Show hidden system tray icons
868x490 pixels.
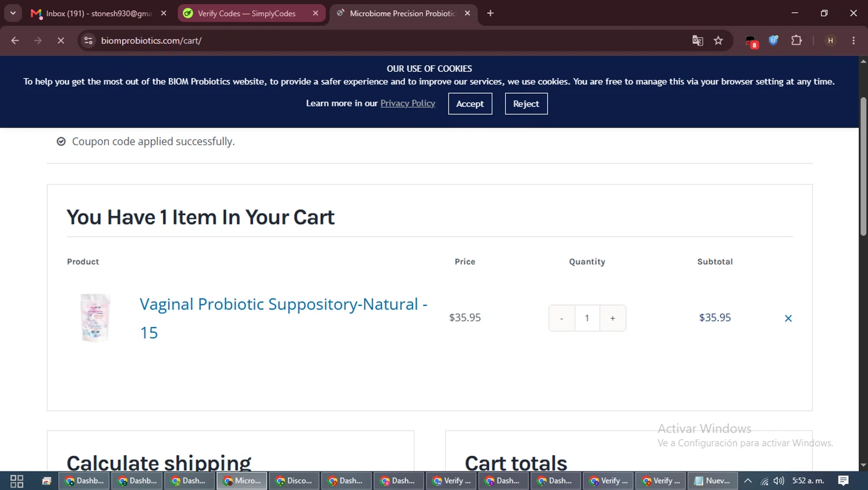[x=748, y=481]
